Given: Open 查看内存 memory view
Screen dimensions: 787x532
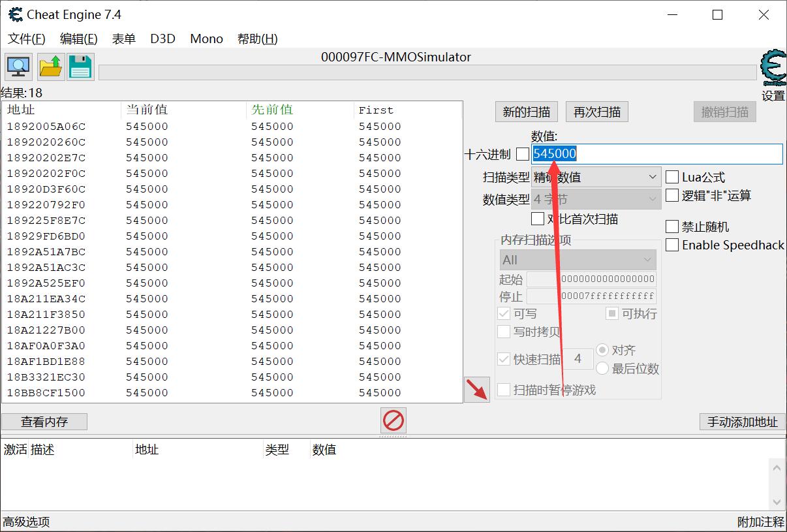Looking at the screenshot, I should tap(44, 422).
